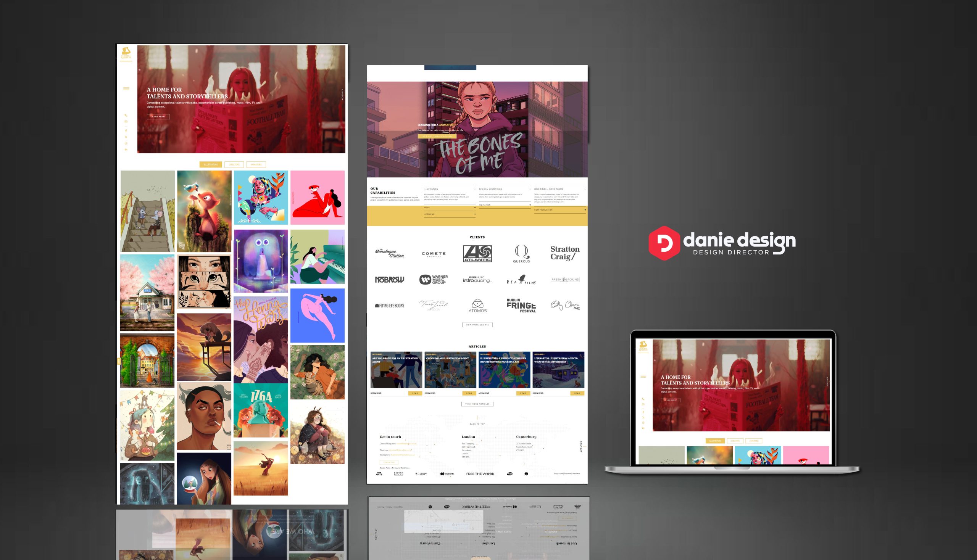The image size is (977, 560).
Task: Open The Henna Wars illustration thumbnail
Action: 261,339
